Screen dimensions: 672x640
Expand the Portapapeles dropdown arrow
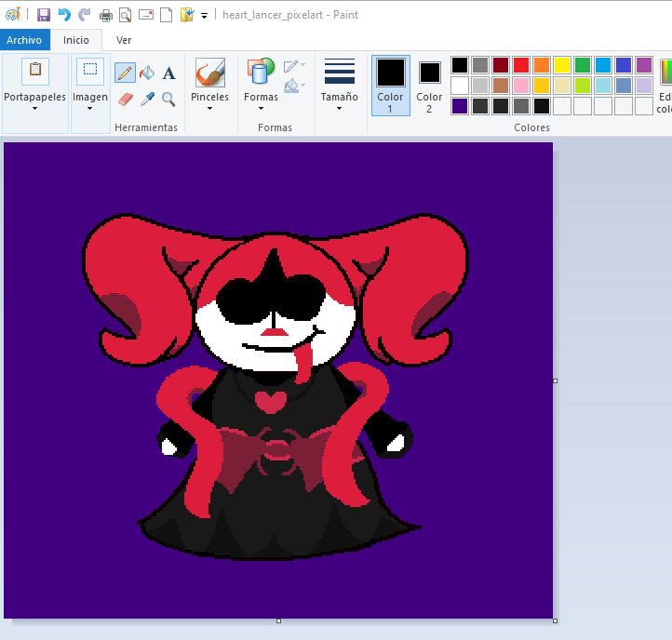35,109
